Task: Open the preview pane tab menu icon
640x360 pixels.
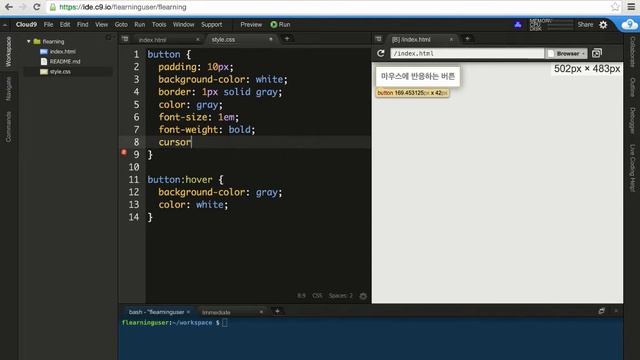Action: pos(378,39)
